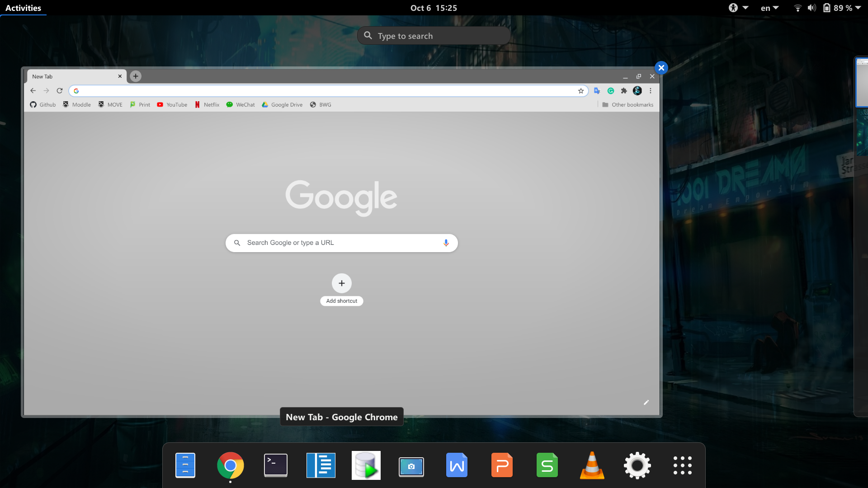The image size is (868, 488).
Task: Focus the Type to search field
Action: point(434,36)
